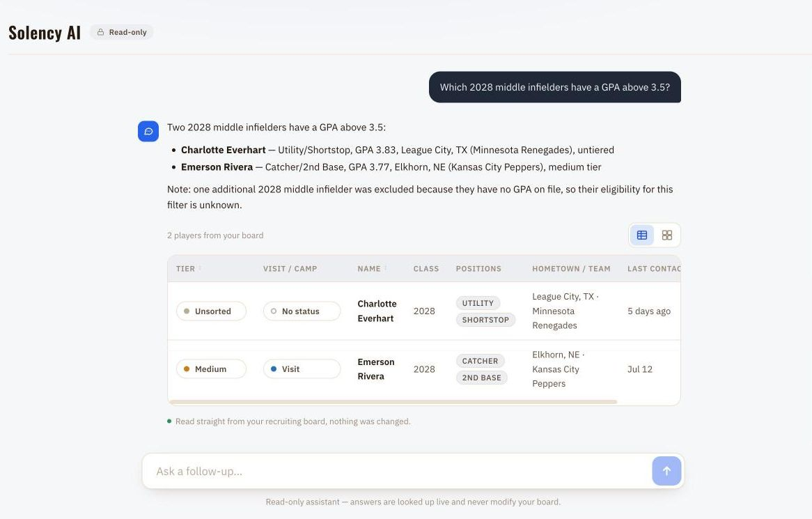This screenshot has height=519, width=812.
Task: Click 2028 class cell for Charlotte Everhart
Action: (424, 311)
